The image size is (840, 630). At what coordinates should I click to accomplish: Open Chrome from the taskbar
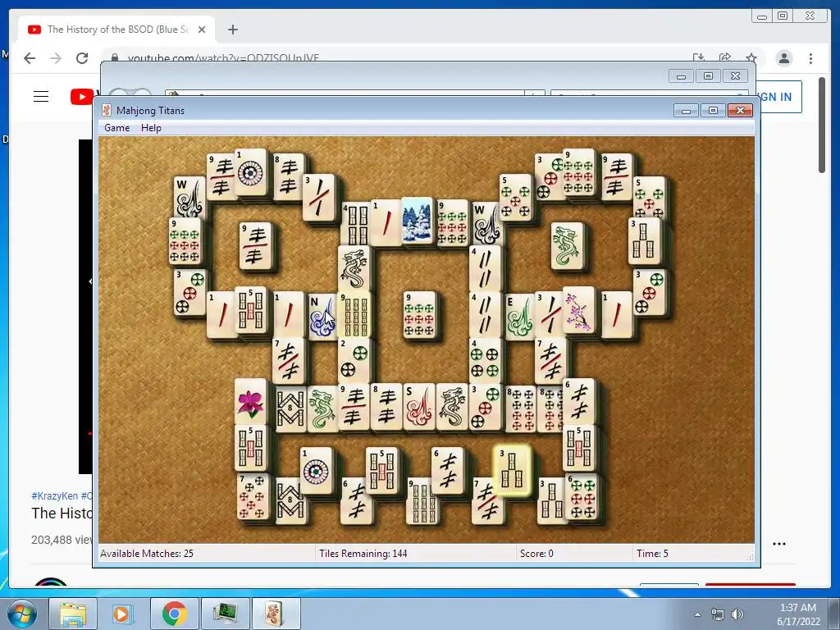pos(174,614)
